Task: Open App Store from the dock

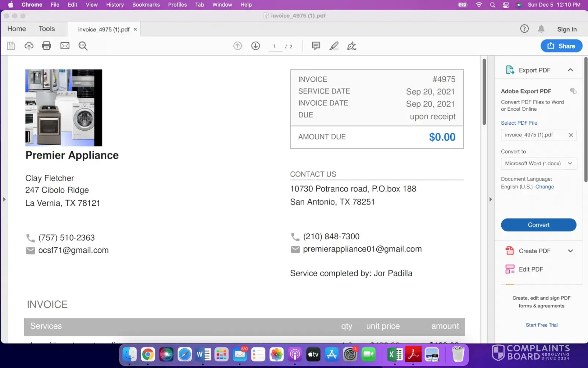Action: point(331,354)
